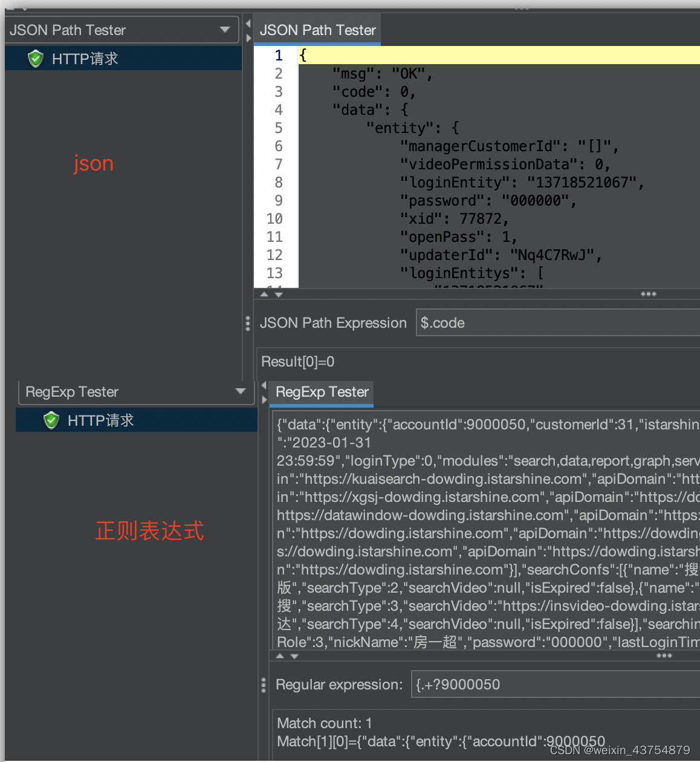Viewport: 700px width, 762px height.
Task: Click the "openPass": 1 line
Action: coord(458,237)
